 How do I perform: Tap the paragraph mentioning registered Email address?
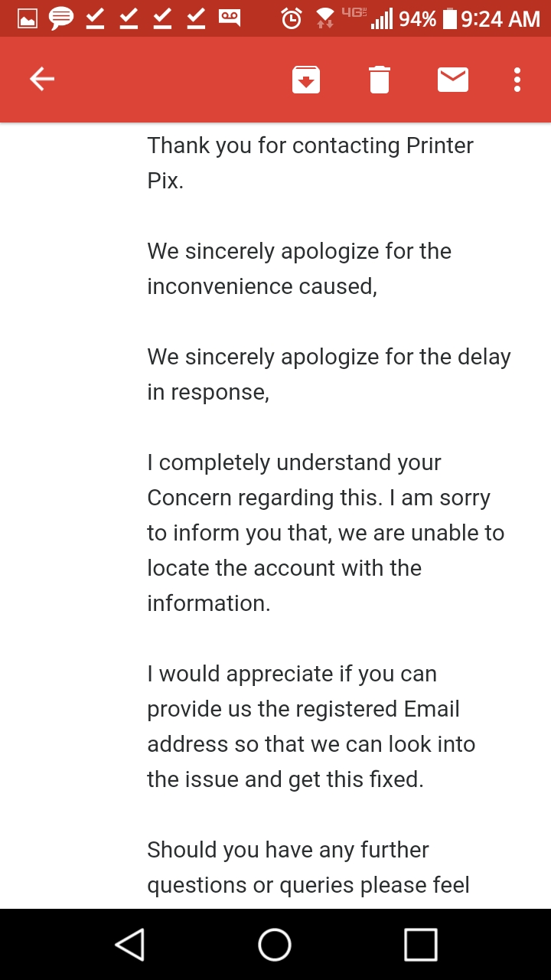[311, 727]
